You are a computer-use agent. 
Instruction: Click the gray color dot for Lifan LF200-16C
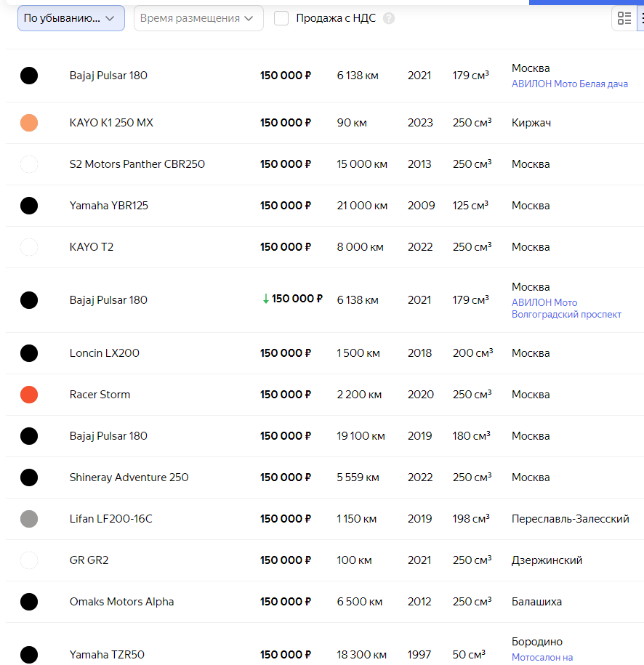pos(29,519)
